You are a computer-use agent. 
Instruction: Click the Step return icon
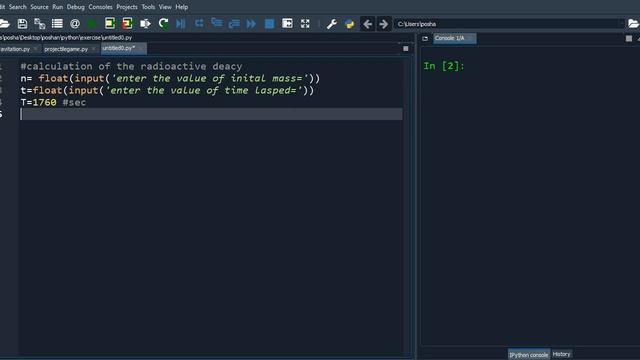(234, 24)
